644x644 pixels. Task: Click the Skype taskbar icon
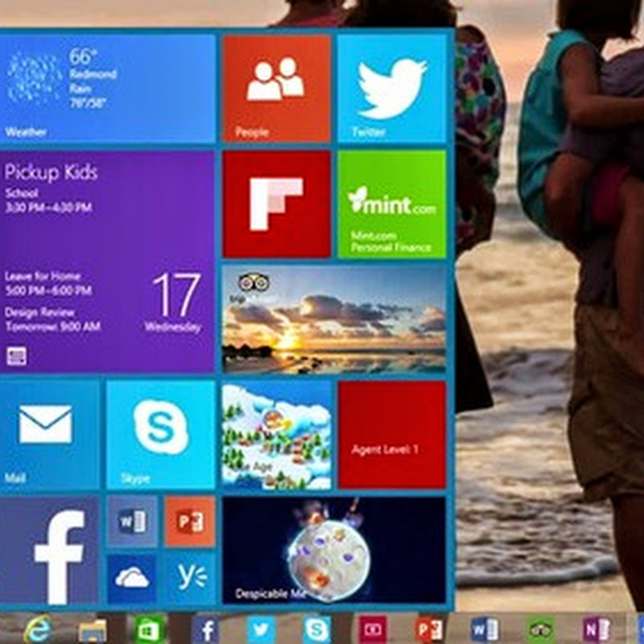tap(316, 630)
